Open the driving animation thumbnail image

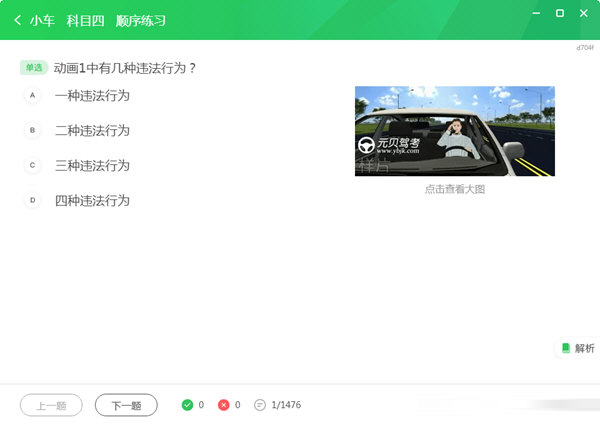tap(454, 131)
